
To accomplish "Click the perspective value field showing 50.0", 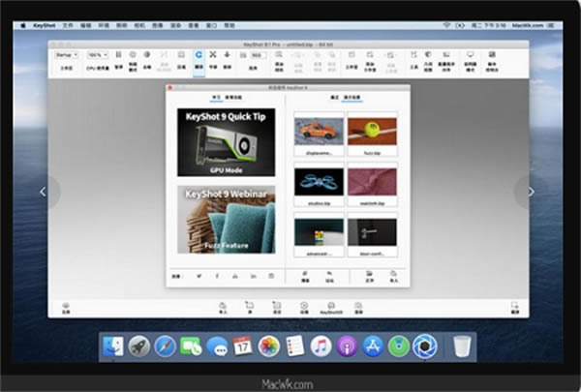I will pos(258,55).
